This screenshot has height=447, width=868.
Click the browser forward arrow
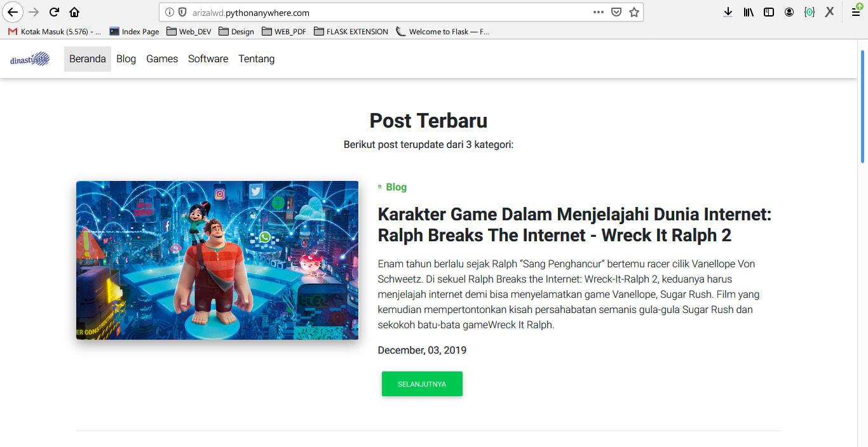(x=34, y=12)
